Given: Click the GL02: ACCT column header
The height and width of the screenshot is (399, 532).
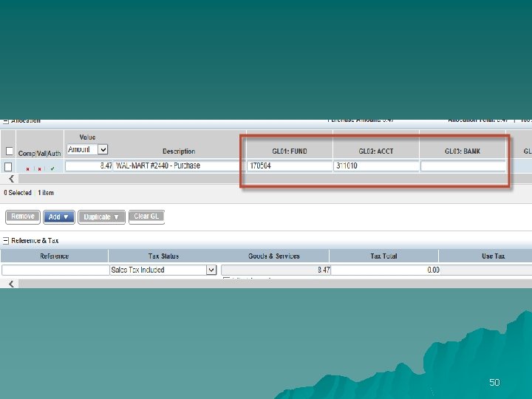Looking at the screenshot, I should point(376,151).
